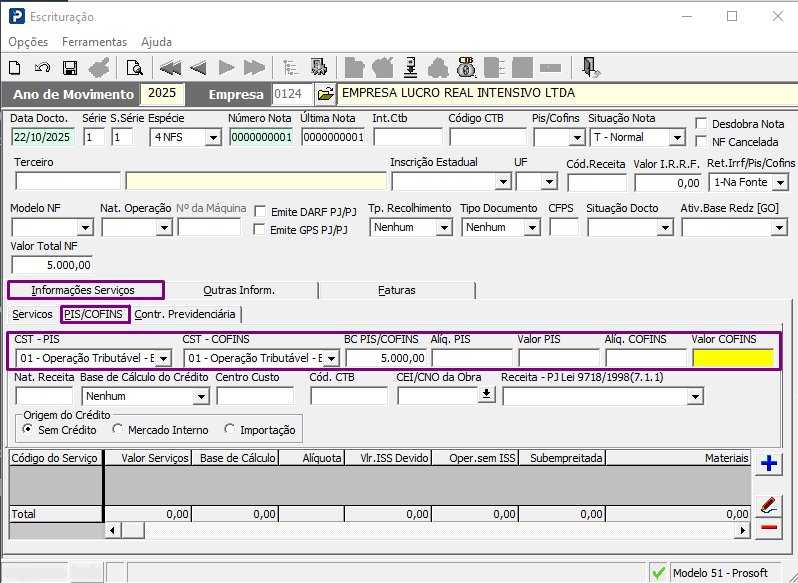This screenshot has height=583, width=798.
Task: Select the Mercado Interno radio option
Action: (119, 430)
